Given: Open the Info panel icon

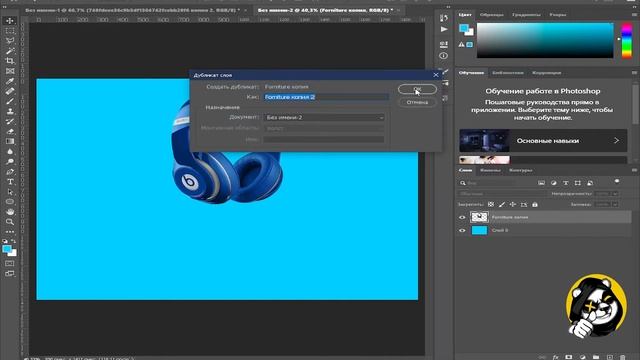Looking at the screenshot, I should click(x=444, y=56).
